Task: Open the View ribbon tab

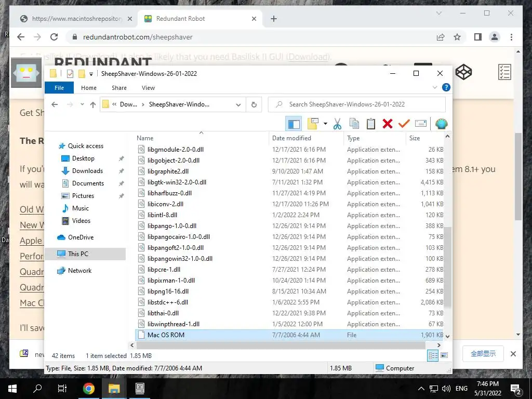Action: point(148,88)
